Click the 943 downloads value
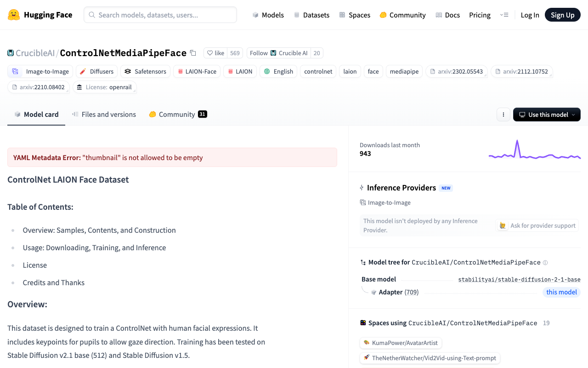This screenshot has height=368, width=588. coord(365,154)
